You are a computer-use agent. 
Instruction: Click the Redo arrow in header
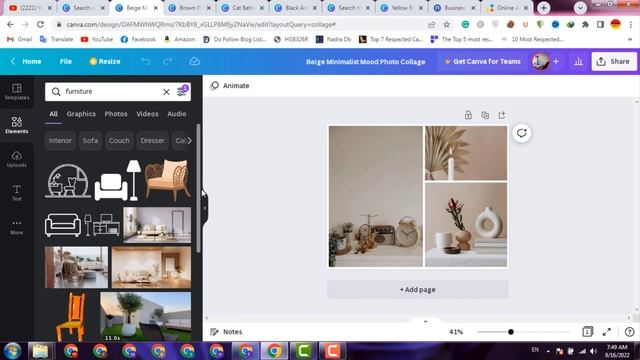point(168,62)
